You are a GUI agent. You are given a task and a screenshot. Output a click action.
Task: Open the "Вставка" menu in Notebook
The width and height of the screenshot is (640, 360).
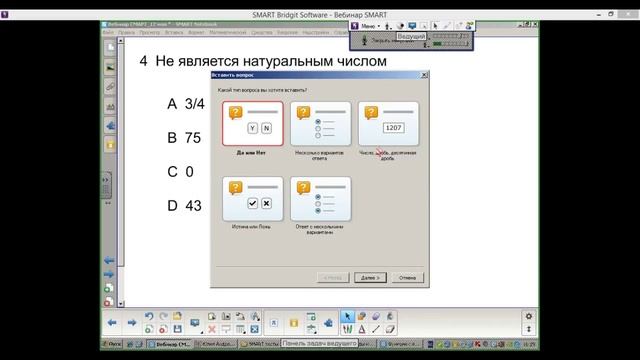tap(174, 32)
